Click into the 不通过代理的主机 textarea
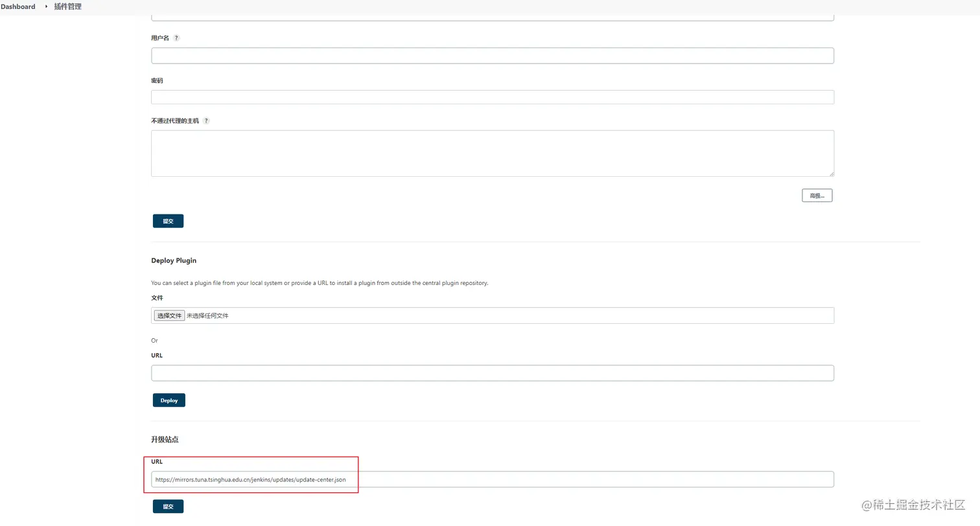Viewport: 980px width, 526px height. [x=492, y=154]
